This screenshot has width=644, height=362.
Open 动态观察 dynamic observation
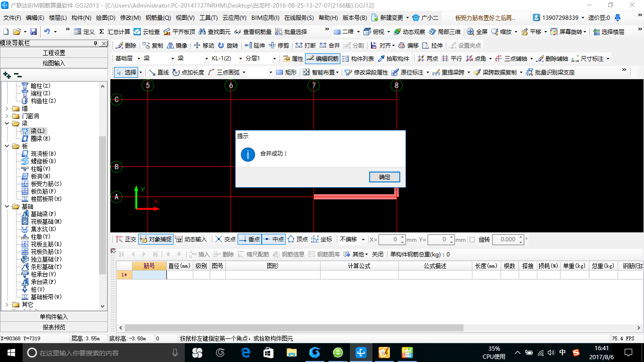409,32
